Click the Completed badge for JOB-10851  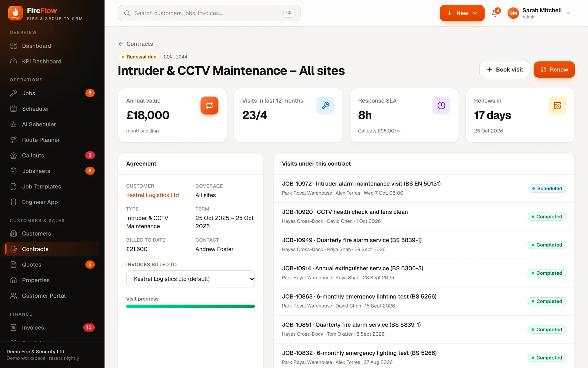pyautogui.click(x=547, y=329)
